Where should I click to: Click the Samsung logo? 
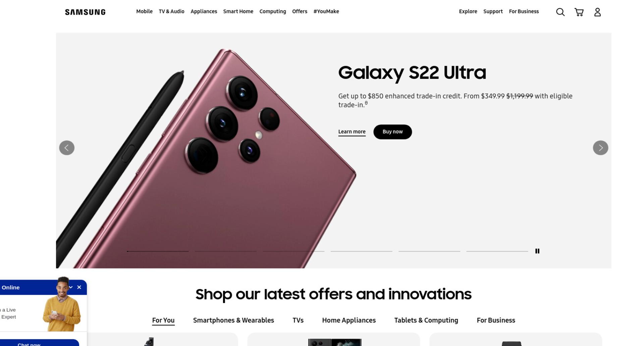[85, 12]
